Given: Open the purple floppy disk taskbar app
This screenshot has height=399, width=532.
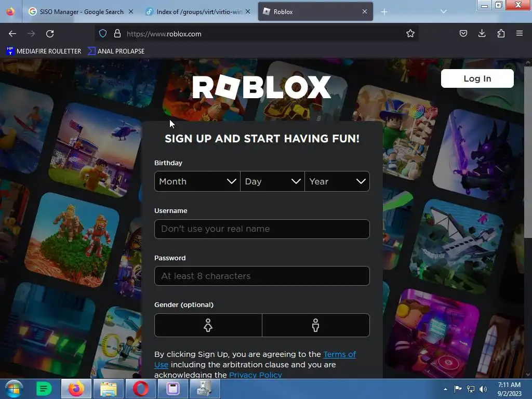Looking at the screenshot, I should (172, 389).
